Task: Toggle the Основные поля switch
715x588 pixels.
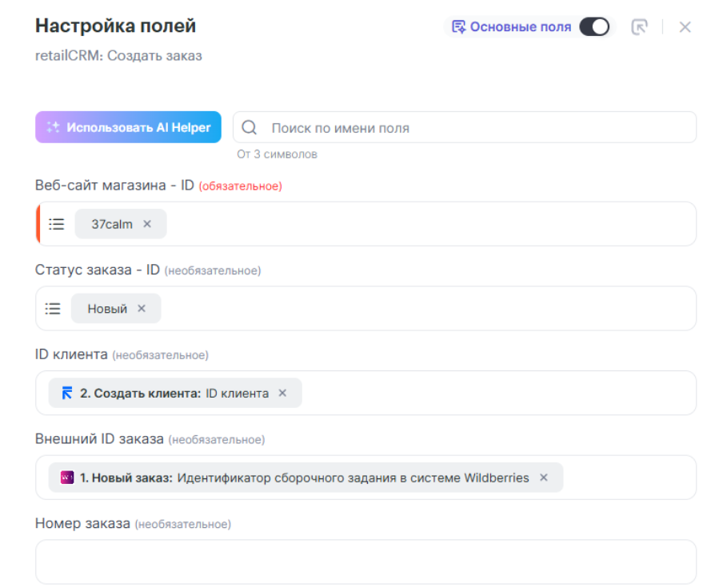Action: [x=594, y=27]
